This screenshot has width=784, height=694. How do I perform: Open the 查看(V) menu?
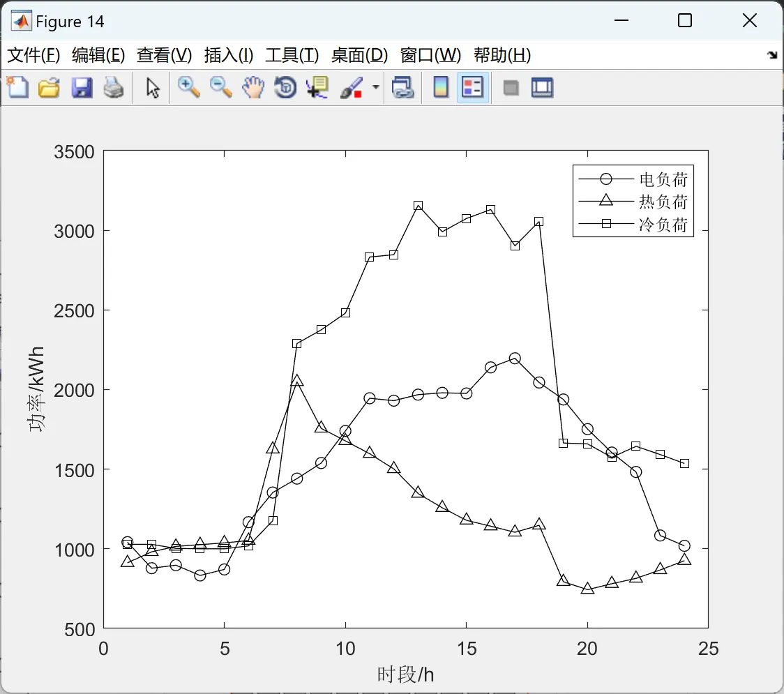point(164,55)
